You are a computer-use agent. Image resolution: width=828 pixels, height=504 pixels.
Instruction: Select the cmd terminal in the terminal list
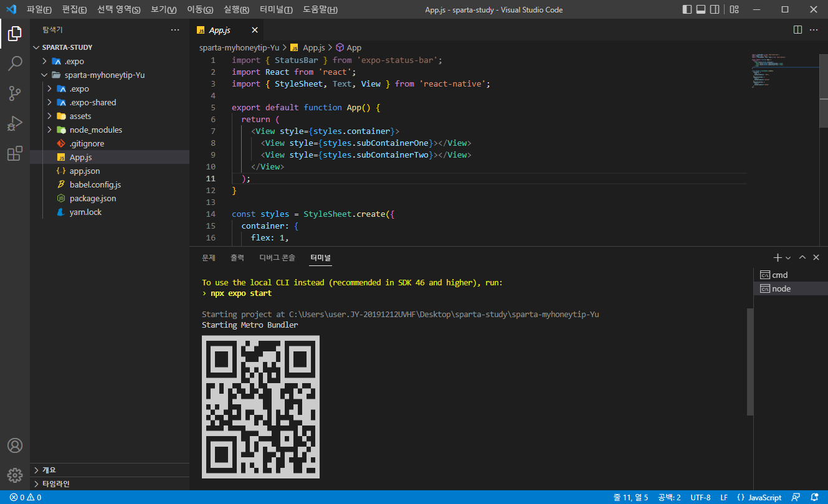pos(790,275)
